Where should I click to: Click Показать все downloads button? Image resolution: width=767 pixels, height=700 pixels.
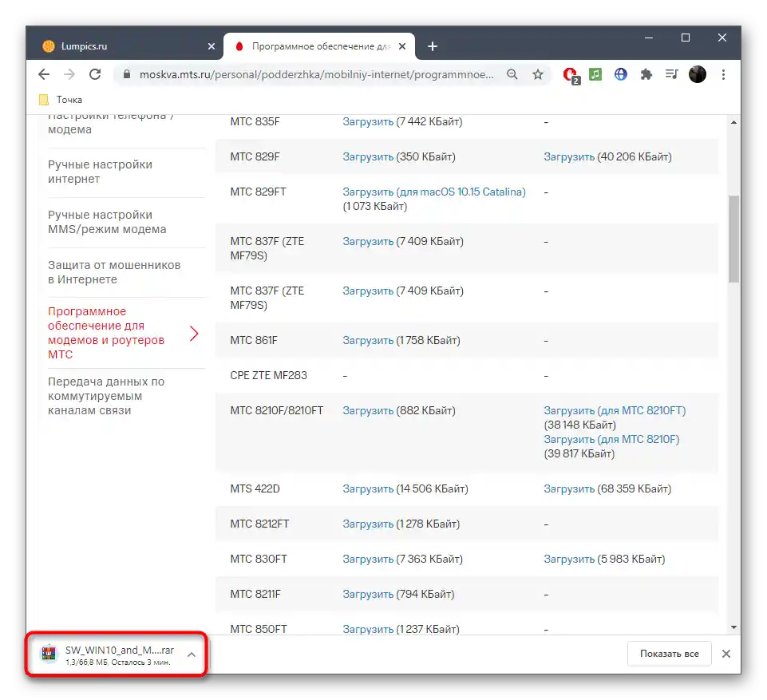(669, 654)
